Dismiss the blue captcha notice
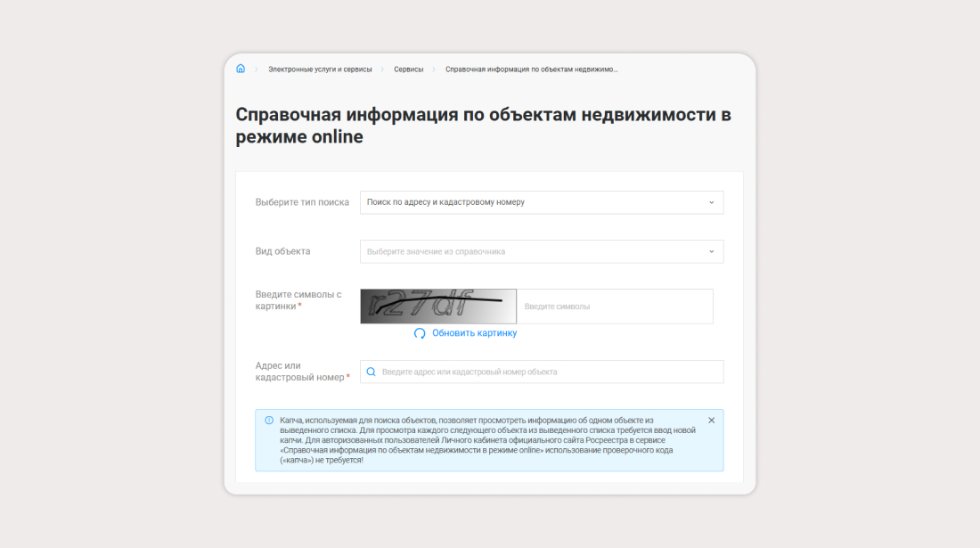Screen dimensions: 980x548 pos(711,420)
